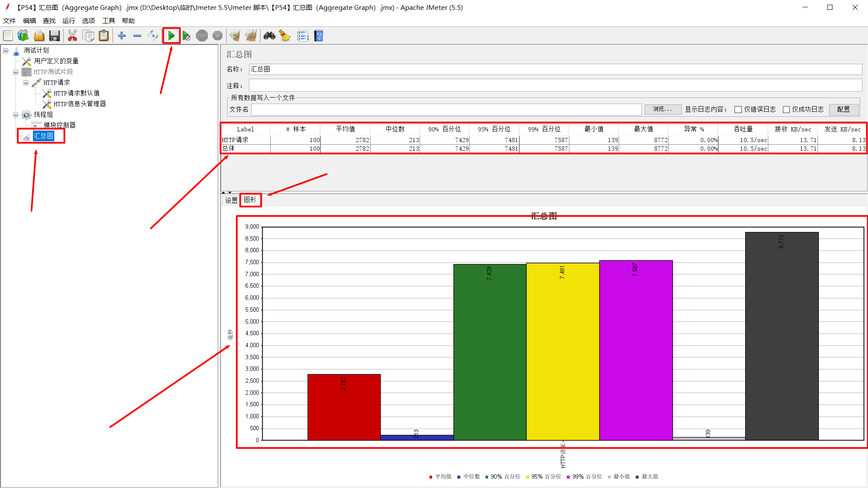
Task: Enable 仅成功日志 checkbox
Action: tap(786, 110)
